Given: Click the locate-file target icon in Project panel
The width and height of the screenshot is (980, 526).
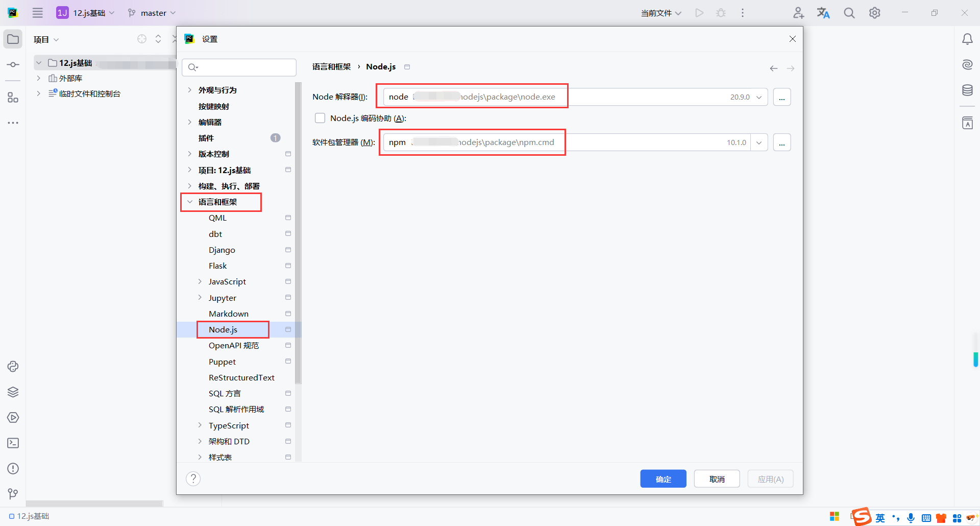Looking at the screenshot, I should click(x=142, y=39).
